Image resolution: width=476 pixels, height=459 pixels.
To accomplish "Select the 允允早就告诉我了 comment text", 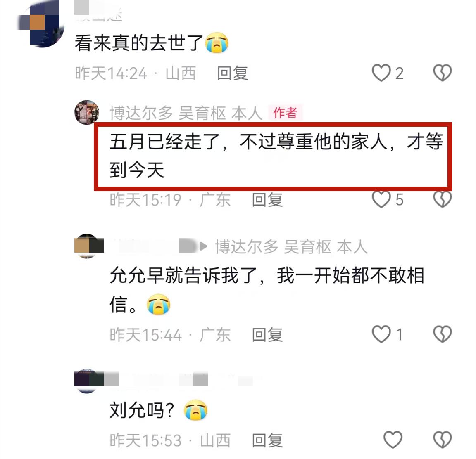I will (267, 290).
